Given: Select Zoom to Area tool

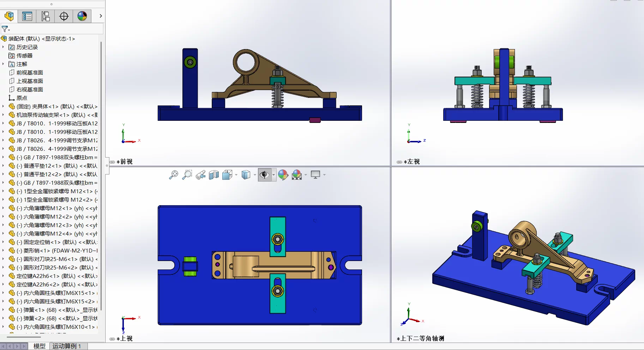Looking at the screenshot, I should [x=187, y=175].
